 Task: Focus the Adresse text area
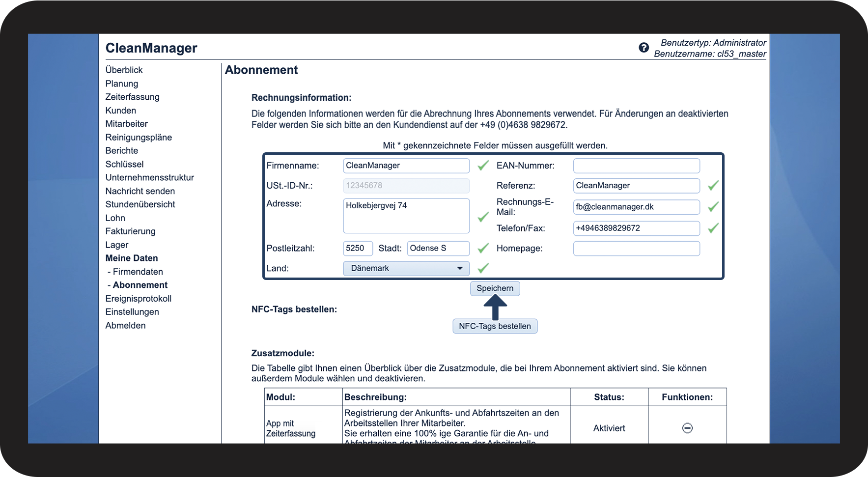click(406, 216)
